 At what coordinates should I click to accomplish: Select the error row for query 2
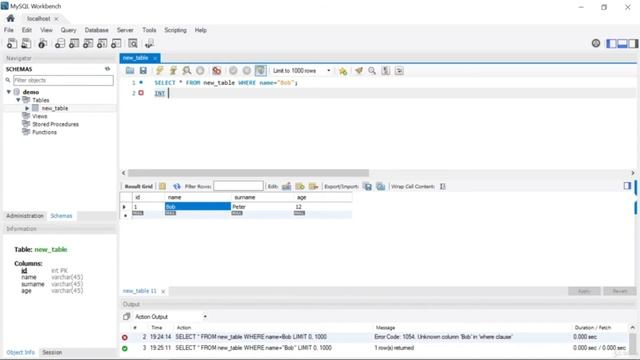[x=374, y=337]
